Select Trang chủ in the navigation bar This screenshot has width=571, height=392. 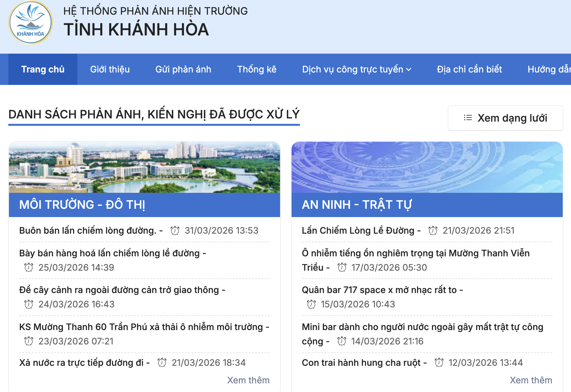click(x=42, y=69)
